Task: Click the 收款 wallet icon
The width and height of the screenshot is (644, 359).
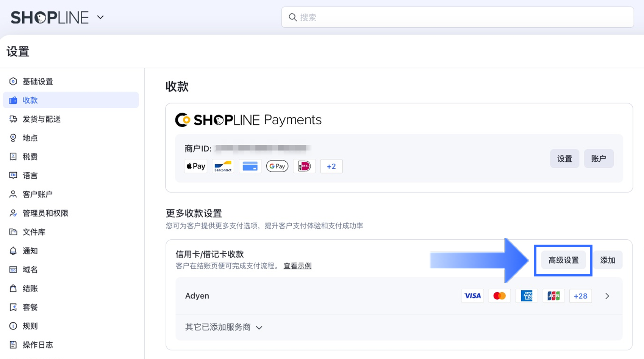Action: 13,100
